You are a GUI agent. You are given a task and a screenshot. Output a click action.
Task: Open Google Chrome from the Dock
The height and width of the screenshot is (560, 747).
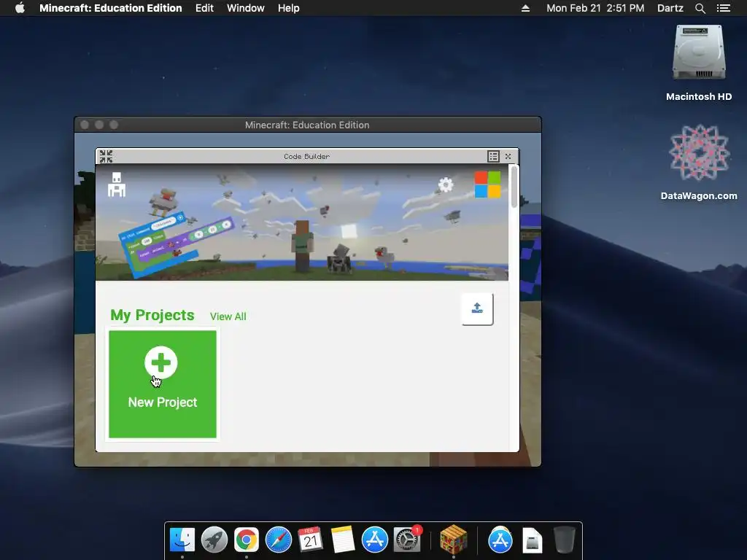247,540
